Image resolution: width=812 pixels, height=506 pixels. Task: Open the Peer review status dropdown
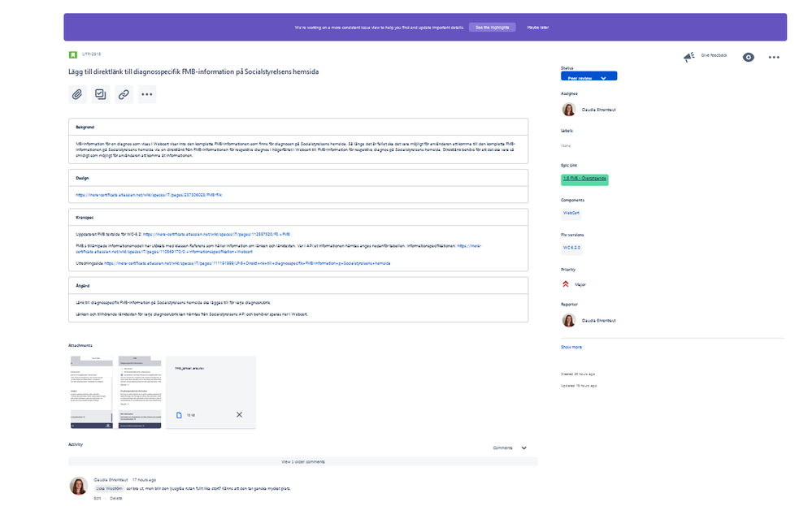(588, 75)
